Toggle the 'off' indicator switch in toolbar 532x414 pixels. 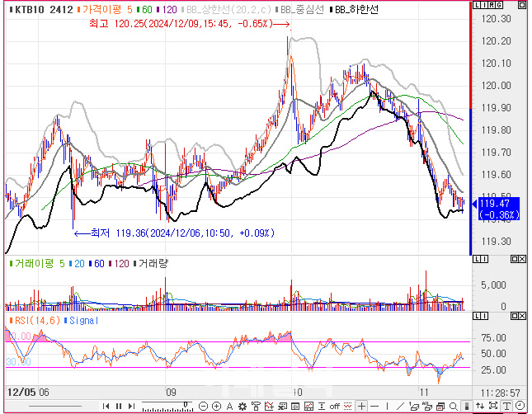(335, 406)
